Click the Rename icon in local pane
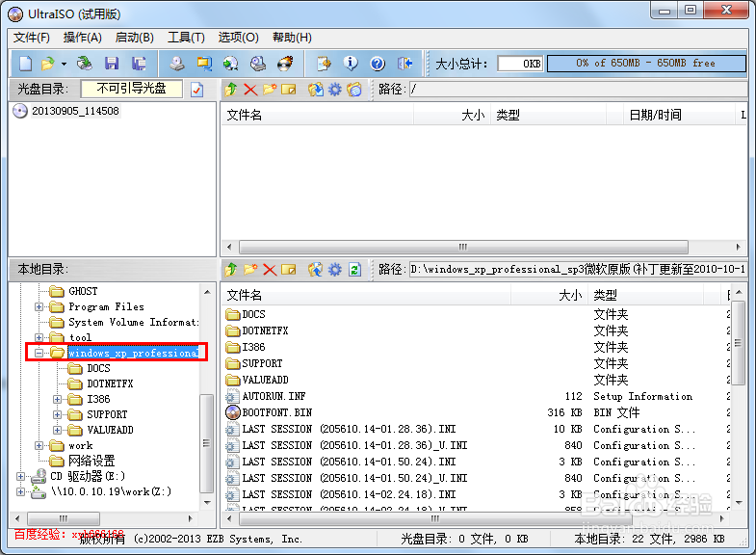This screenshot has width=756, height=555. click(x=288, y=269)
